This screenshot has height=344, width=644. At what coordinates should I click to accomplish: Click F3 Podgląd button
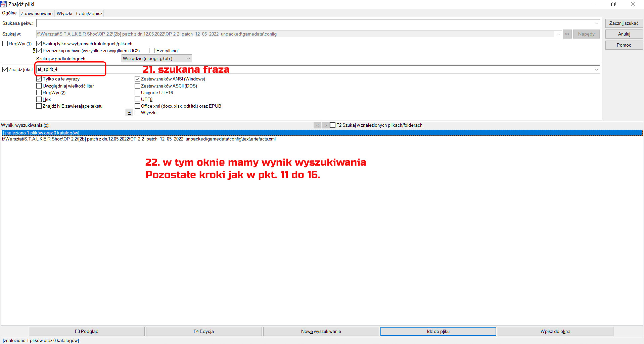click(x=87, y=331)
